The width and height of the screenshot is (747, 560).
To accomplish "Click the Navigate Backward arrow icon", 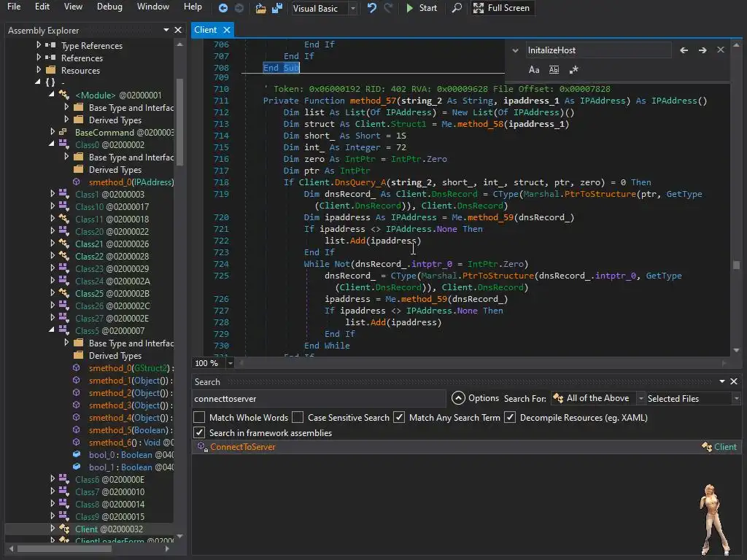I will pos(223,8).
